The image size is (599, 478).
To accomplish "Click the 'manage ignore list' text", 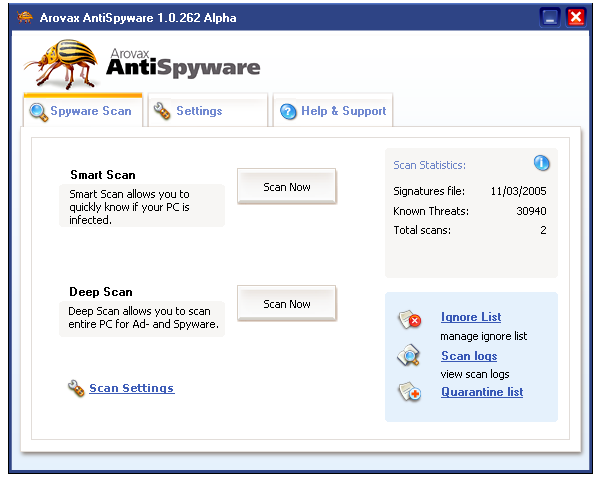I will (x=484, y=336).
